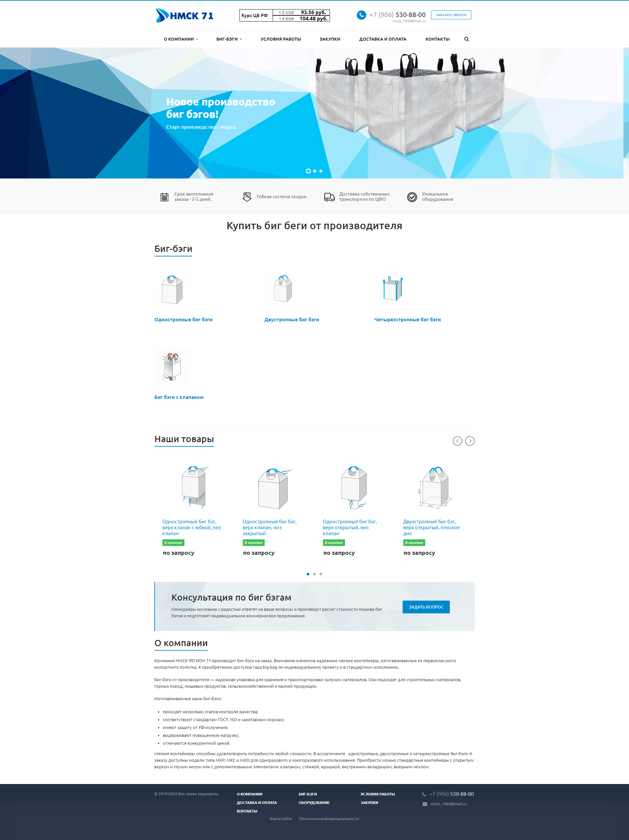The image size is (629, 840).
Task: Open the four-strap big bag category image
Action: (392, 289)
